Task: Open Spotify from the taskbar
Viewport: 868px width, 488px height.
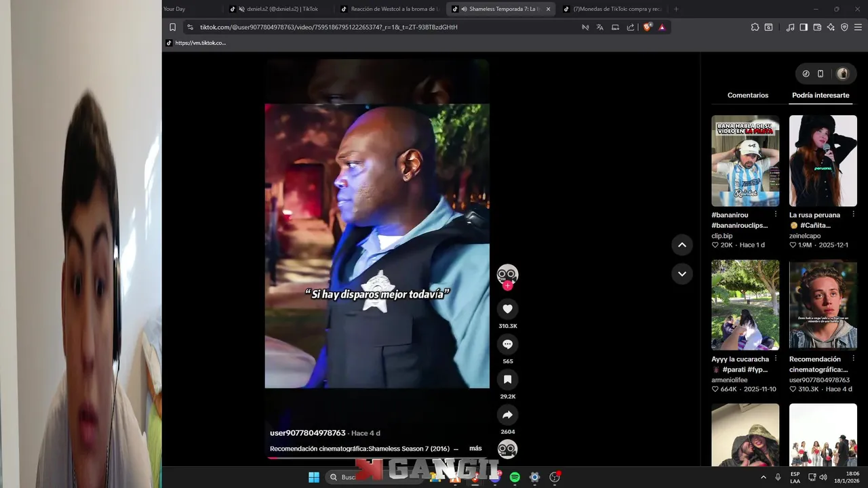Action: (x=515, y=477)
